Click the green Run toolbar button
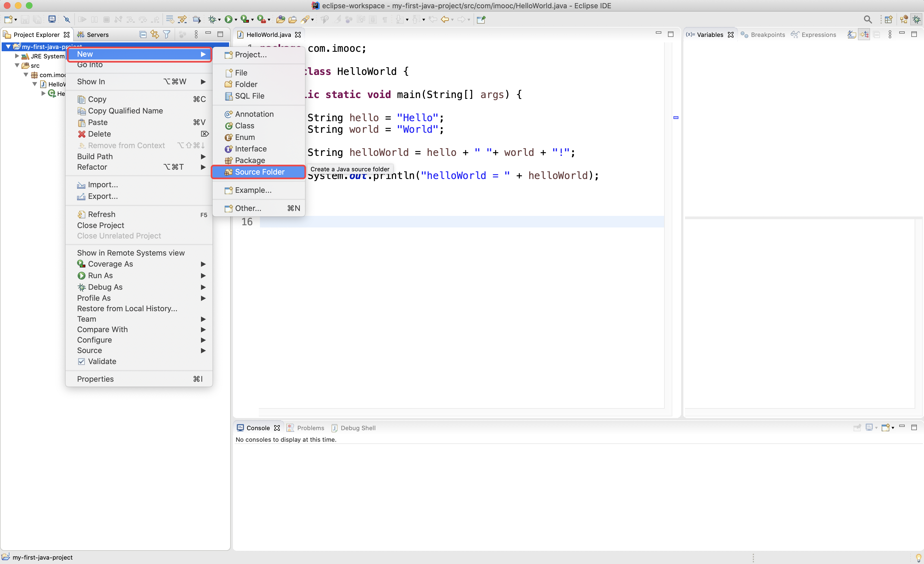Image resolution: width=924 pixels, height=564 pixels. pyautogui.click(x=228, y=20)
